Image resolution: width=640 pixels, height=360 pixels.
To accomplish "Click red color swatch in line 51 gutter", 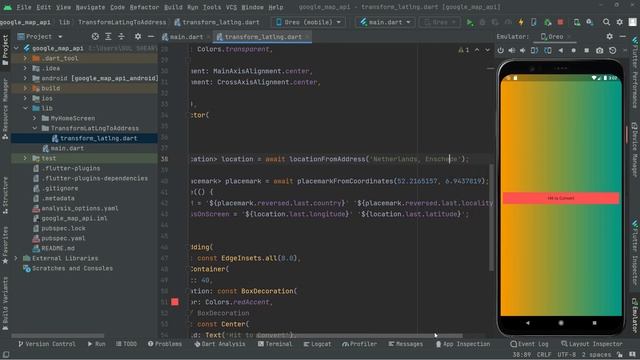I will [x=175, y=302].
